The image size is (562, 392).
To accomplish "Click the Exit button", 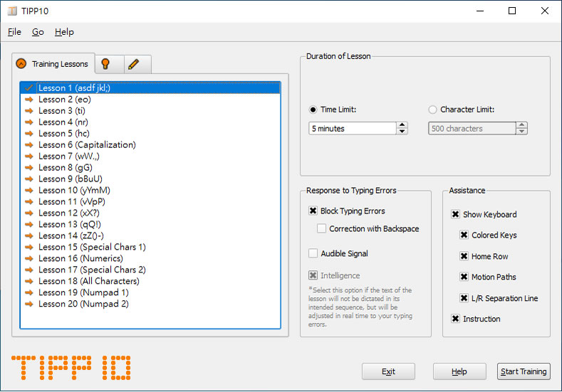I will [x=388, y=371].
